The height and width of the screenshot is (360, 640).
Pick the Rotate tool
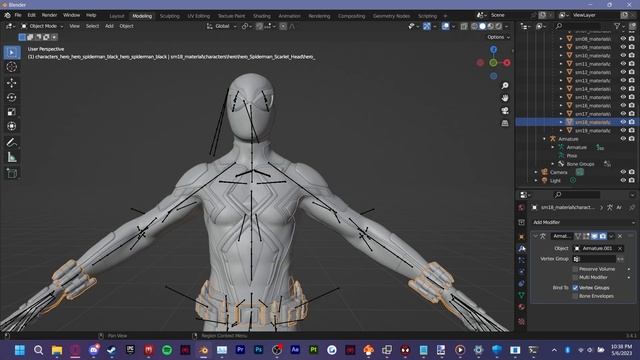pos(11,97)
